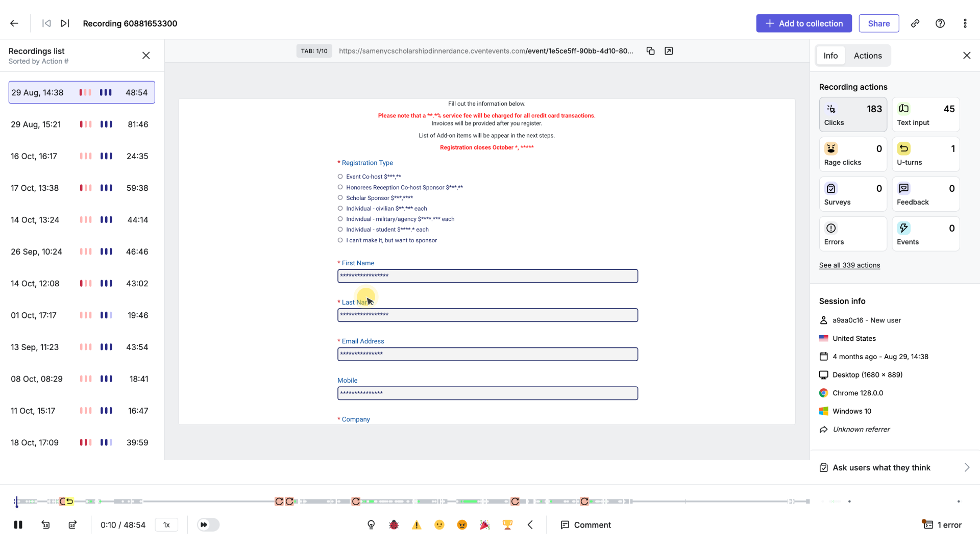Open the help question mark icon

pos(940,23)
